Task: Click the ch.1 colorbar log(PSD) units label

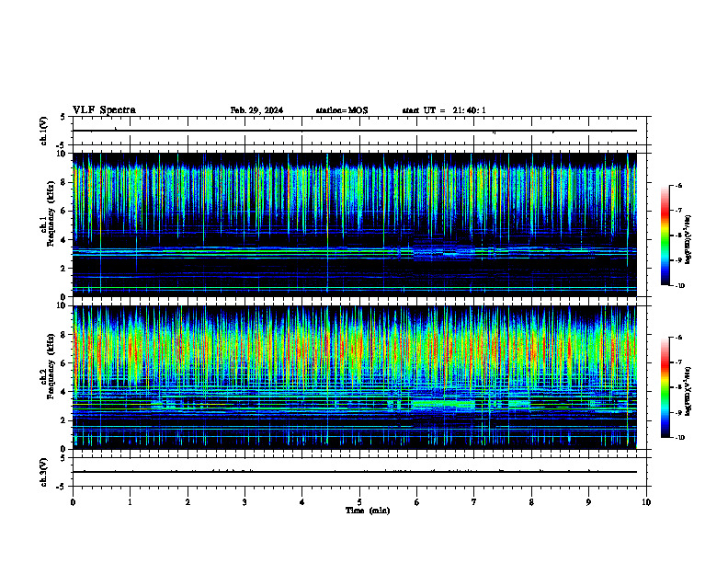Action: click(x=688, y=240)
